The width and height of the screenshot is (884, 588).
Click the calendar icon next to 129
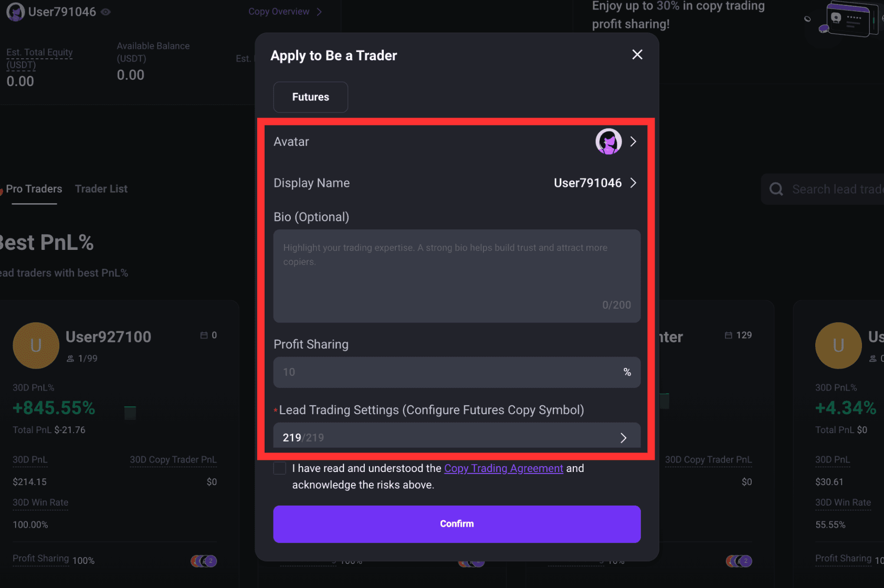click(x=729, y=335)
